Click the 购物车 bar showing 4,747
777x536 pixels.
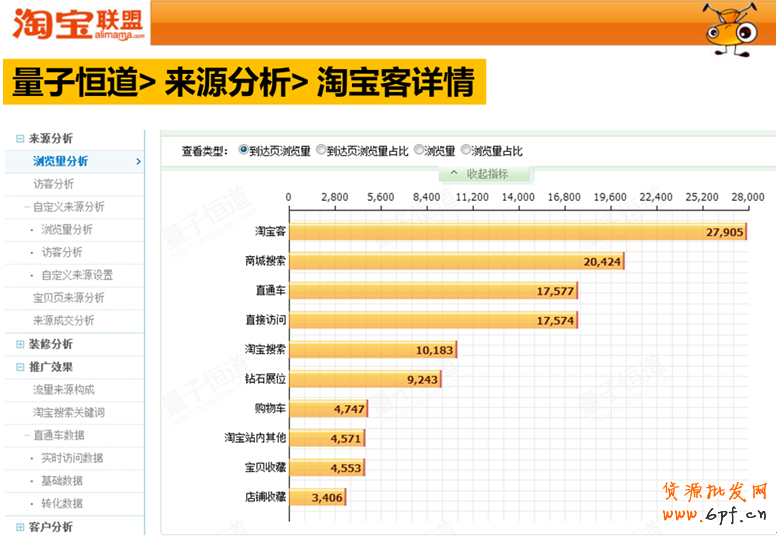click(x=329, y=409)
